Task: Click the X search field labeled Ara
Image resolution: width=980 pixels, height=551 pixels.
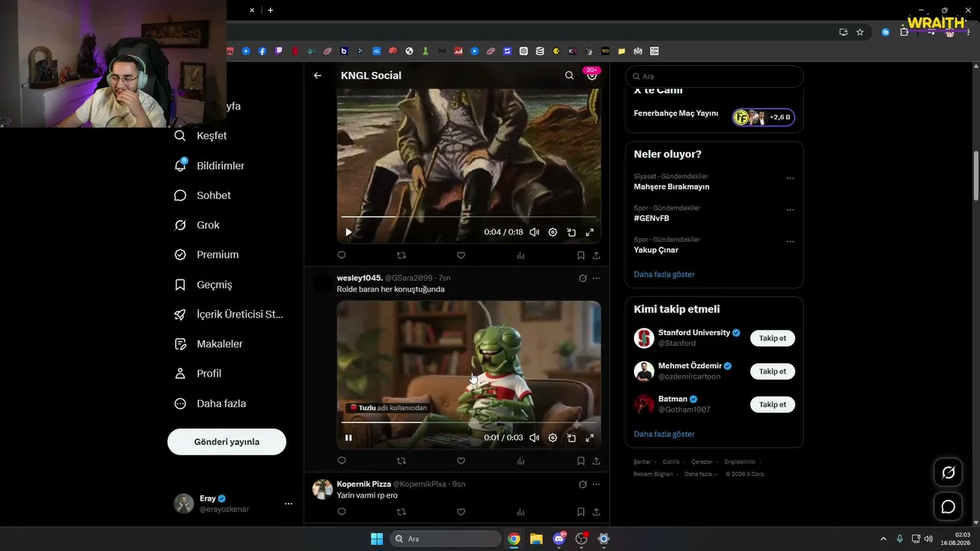Action: click(714, 77)
